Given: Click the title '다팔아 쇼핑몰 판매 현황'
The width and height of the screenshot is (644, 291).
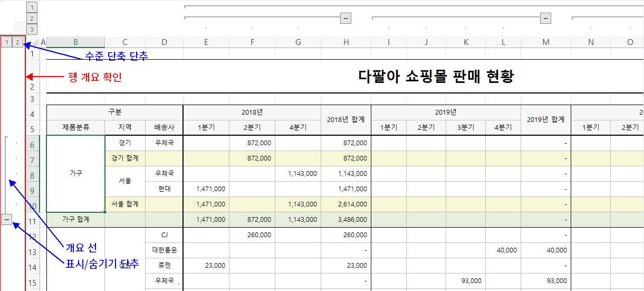Looking at the screenshot, I should (436, 77).
